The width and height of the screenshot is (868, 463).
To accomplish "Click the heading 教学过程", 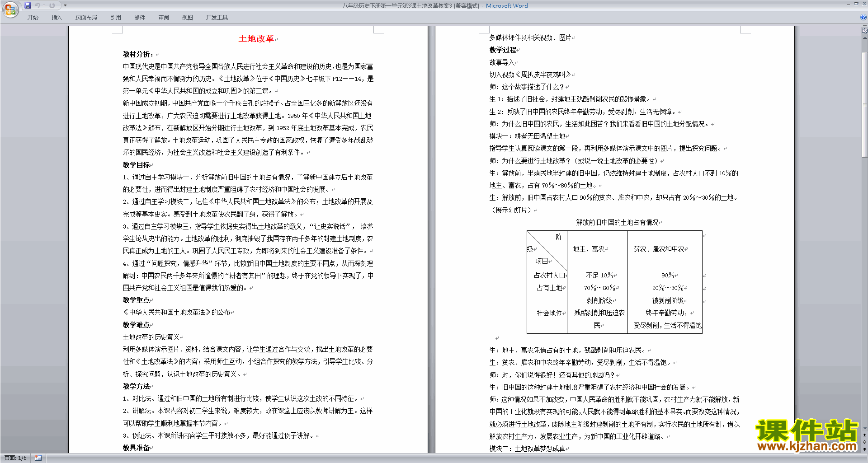I will pyautogui.click(x=503, y=50).
